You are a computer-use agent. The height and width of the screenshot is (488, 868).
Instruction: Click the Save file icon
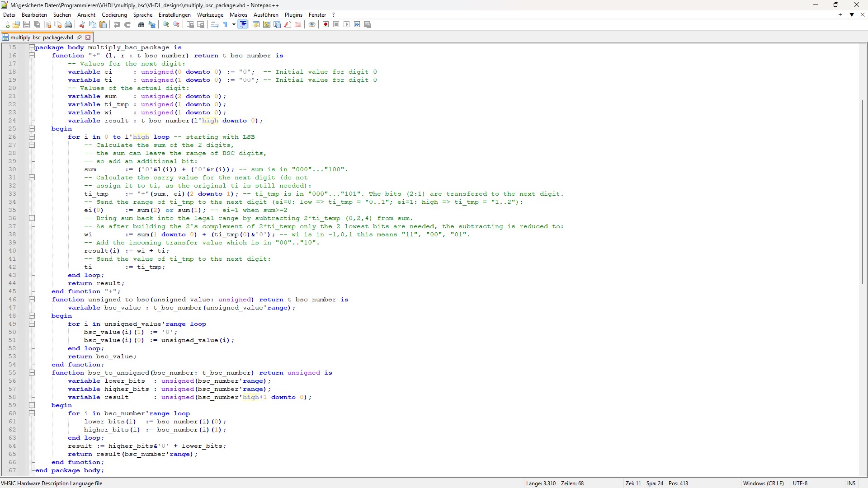click(27, 24)
